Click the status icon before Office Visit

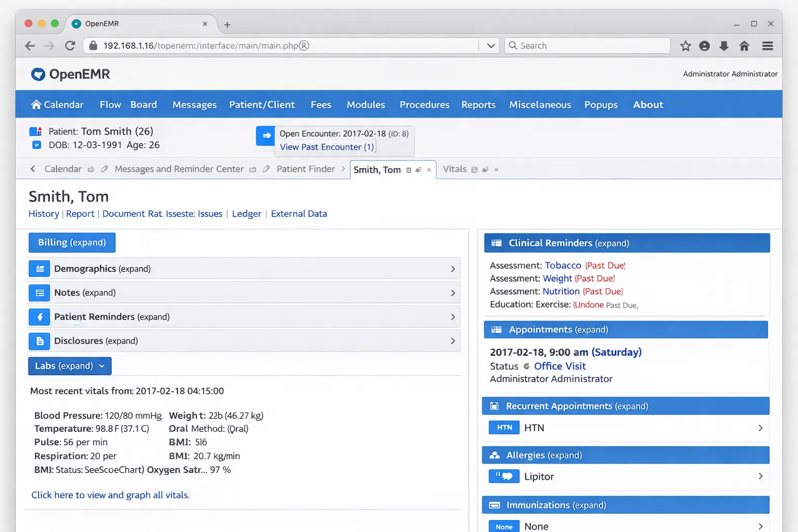click(526, 366)
